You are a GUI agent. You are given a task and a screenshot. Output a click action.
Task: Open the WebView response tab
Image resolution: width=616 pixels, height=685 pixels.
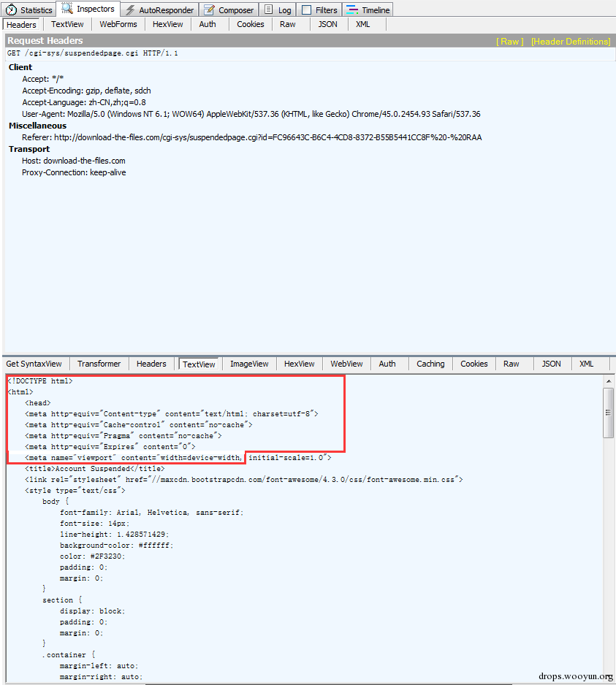tap(346, 364)
